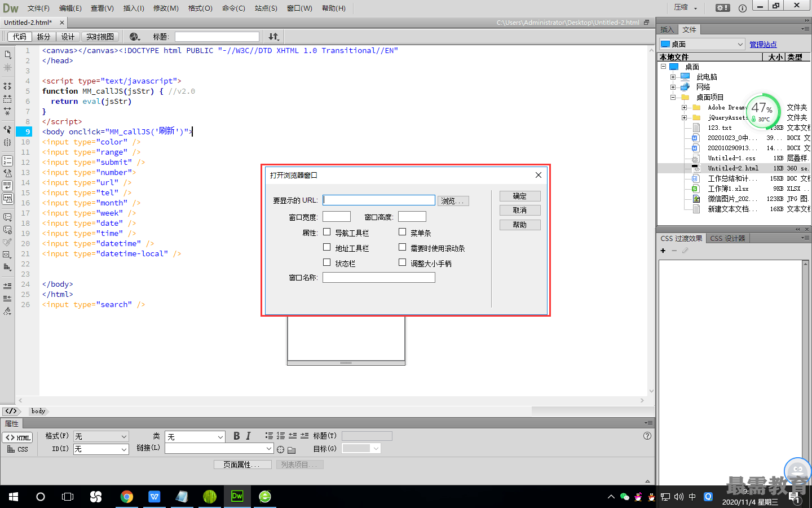
Task: Expand the 此电脑 tree node
Action: pos(673,77)
